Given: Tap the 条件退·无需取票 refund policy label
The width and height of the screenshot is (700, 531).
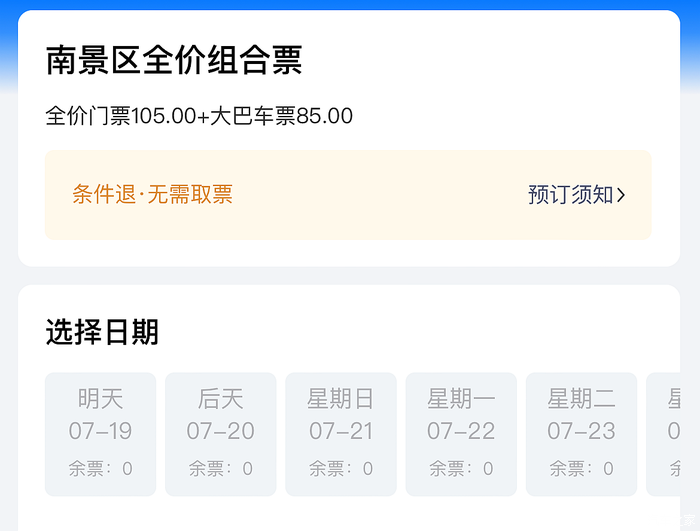Looking at the screenshot, I should tap(152, 195).
